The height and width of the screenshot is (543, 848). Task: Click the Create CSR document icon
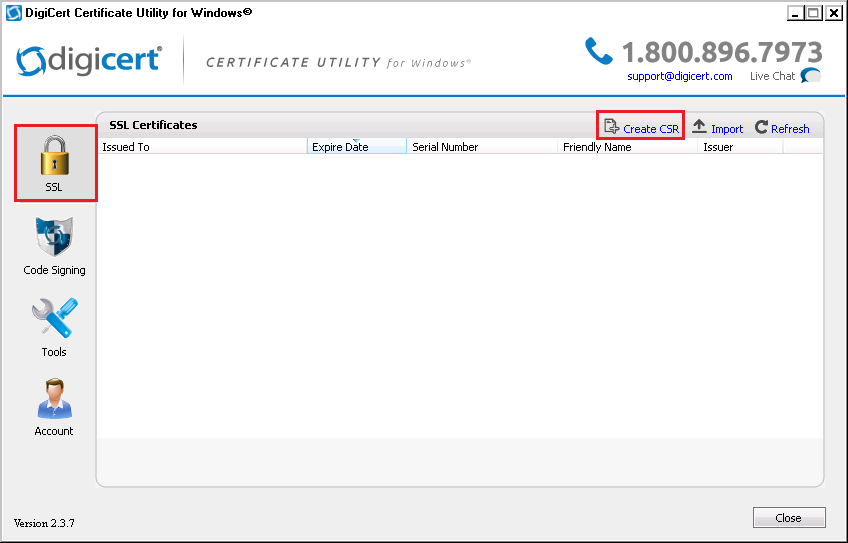click(x=611, y=127)
